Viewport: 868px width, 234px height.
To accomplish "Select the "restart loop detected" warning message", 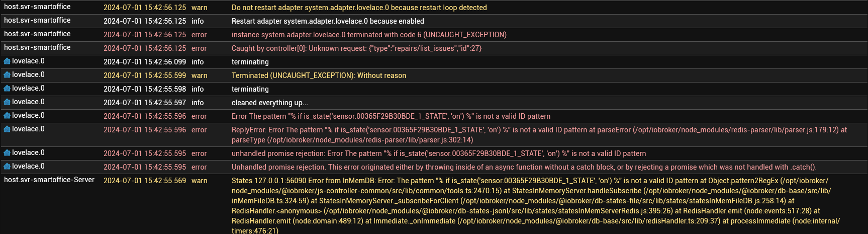I will click(x=359, y=8).
